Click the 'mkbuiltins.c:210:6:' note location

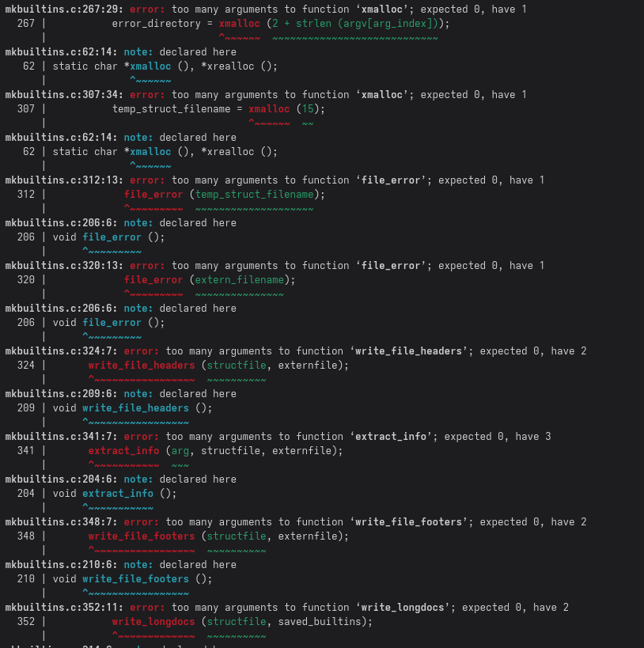click(x=61, y=565)
